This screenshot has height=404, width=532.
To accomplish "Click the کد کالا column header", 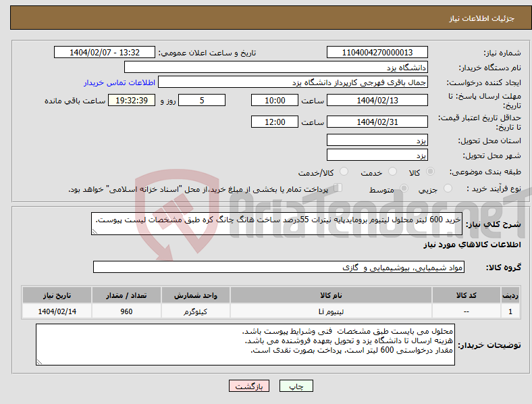I will coord(467,295).
